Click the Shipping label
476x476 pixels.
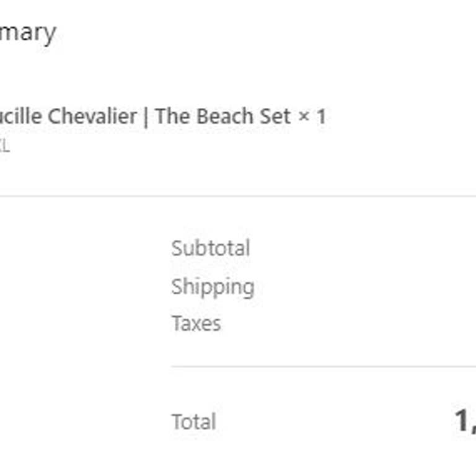point(213,286)
